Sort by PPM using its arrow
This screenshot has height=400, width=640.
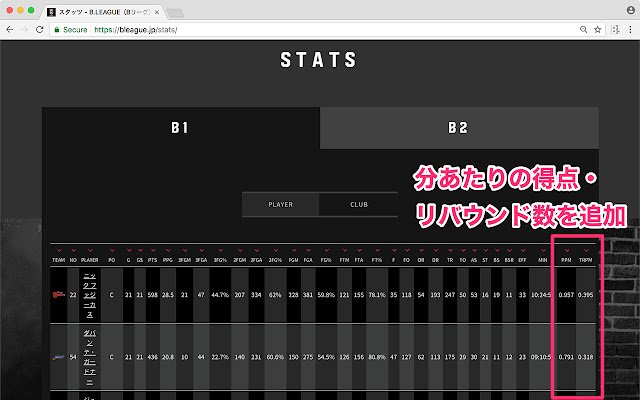566,250
